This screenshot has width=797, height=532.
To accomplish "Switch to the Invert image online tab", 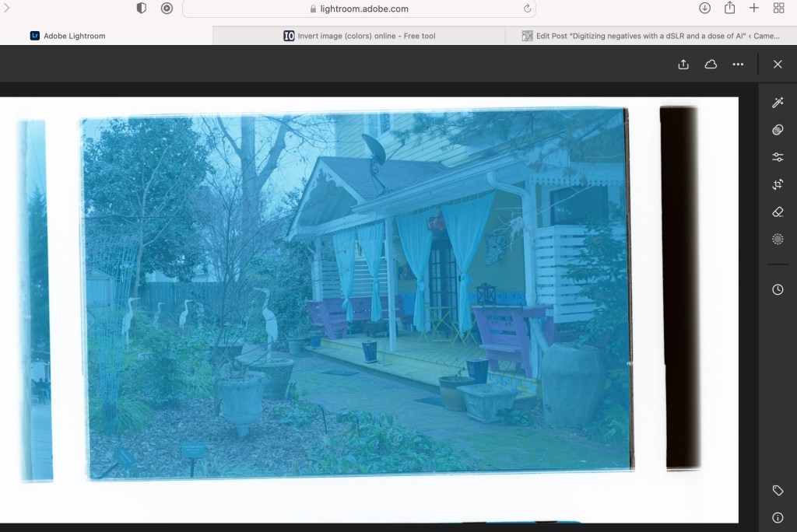I will pos(359,36).
